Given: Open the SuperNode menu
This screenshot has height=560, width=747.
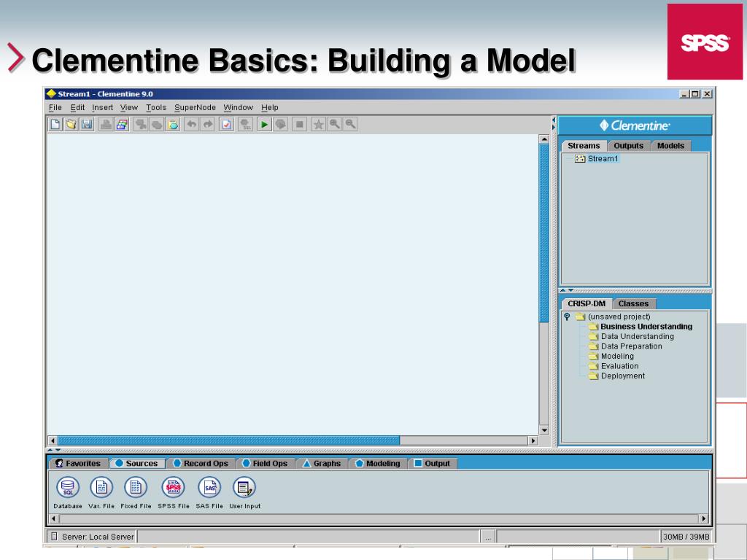Looking at the screenshot, I should (195, 108).
